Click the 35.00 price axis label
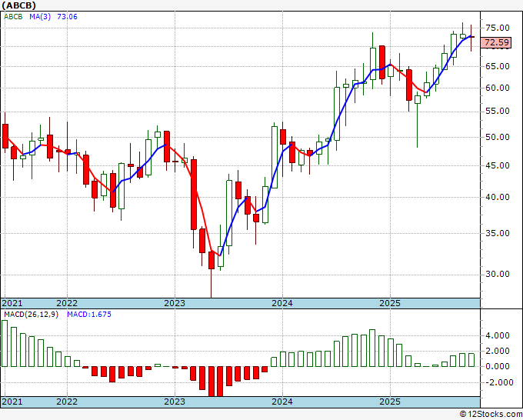This screenshot has width=523, height=420. point(498,233)
